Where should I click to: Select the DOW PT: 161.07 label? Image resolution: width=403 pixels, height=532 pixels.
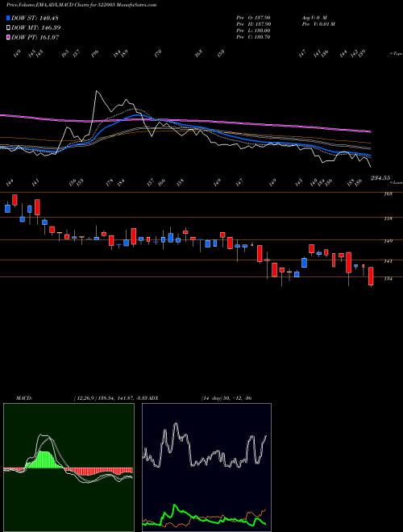(35, 37)
